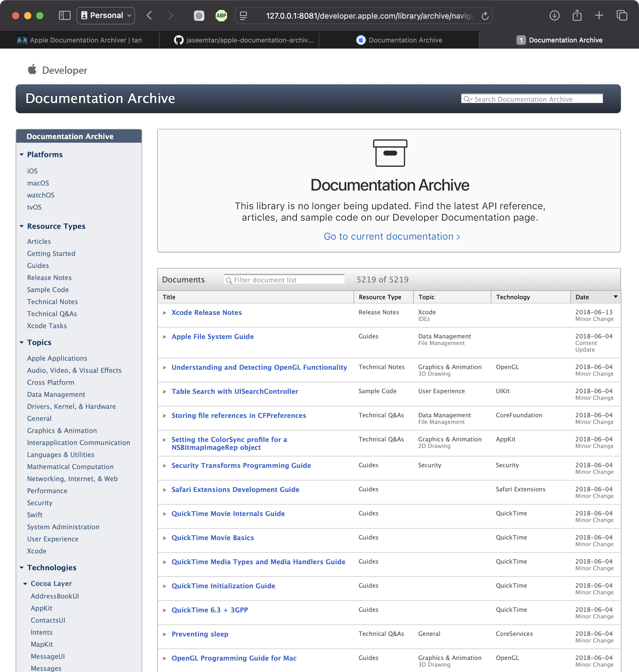The image size is (639, 672).
Task: Toggle the Date column sort arrow
Action: pyautogui.click(x=616, y=297)
